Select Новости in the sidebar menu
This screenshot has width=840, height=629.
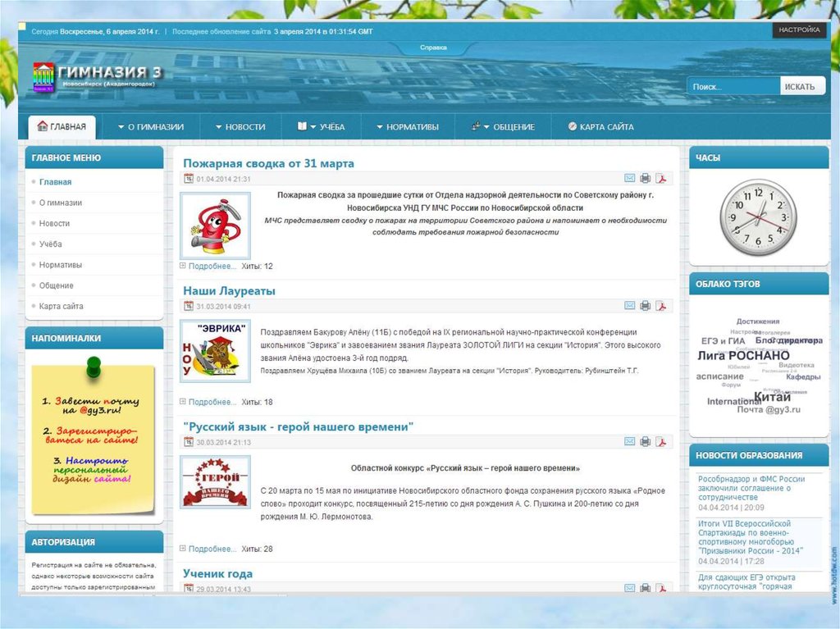[54, 223]
